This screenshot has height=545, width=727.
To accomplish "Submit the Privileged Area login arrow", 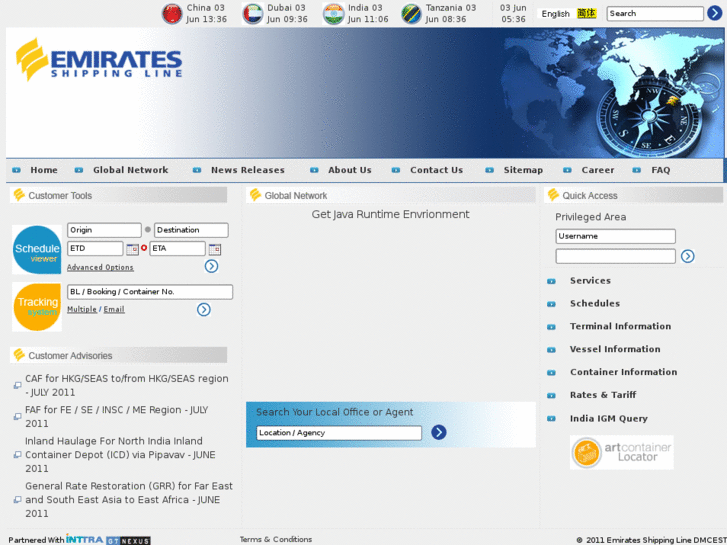I will [x=688, y=256].
